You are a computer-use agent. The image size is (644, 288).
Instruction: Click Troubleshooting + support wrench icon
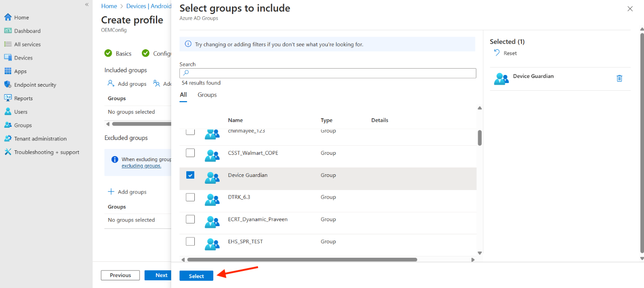pyautogui.click(x=8, y=152)
